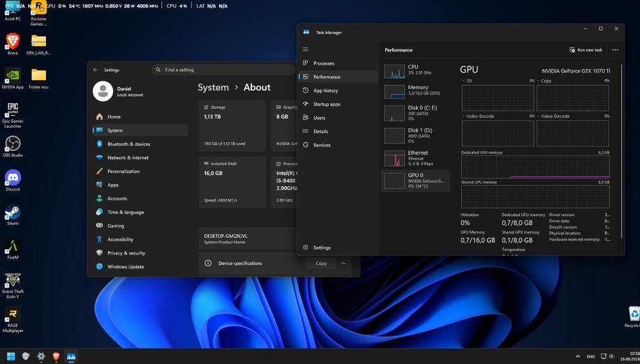
Task: Open the RAGE Multiplayer desktop icon
Action: coord(13,319)
